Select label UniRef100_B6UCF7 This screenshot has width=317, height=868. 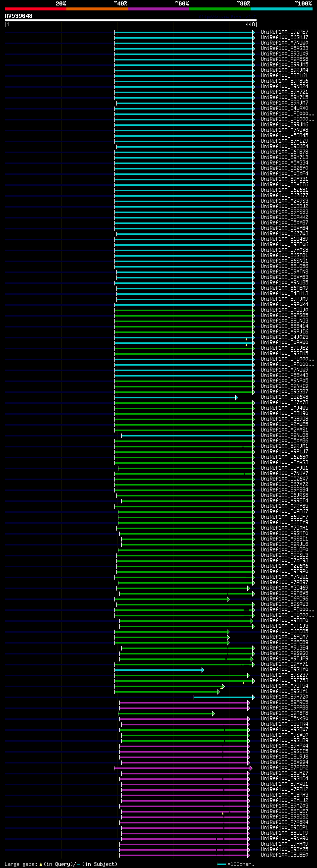tap(284, 517)
